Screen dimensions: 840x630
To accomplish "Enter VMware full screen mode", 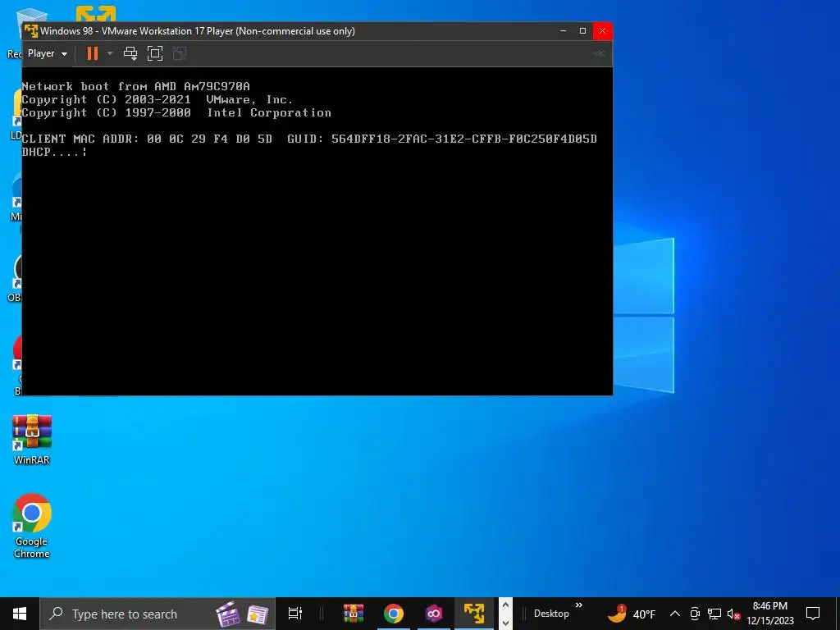I will click(155, 53).
